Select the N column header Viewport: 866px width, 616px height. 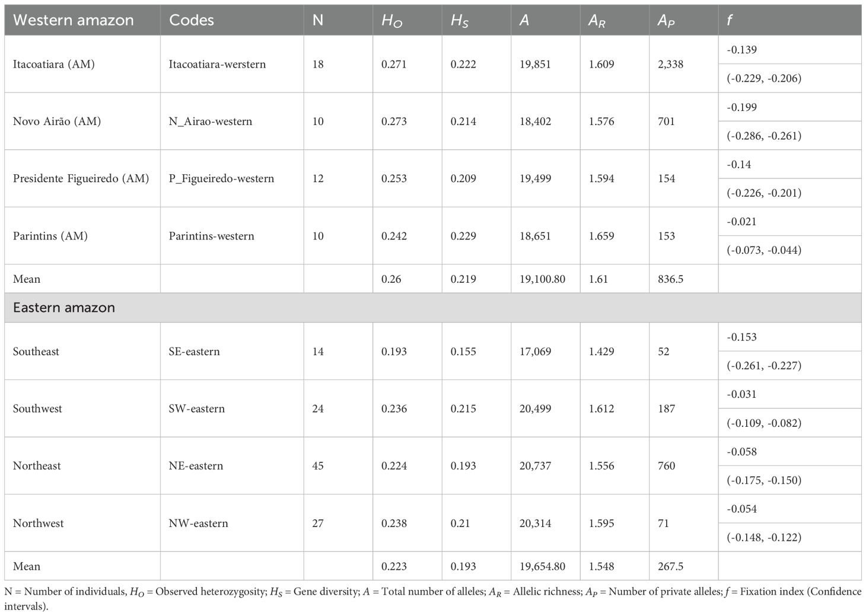(318, 20)
